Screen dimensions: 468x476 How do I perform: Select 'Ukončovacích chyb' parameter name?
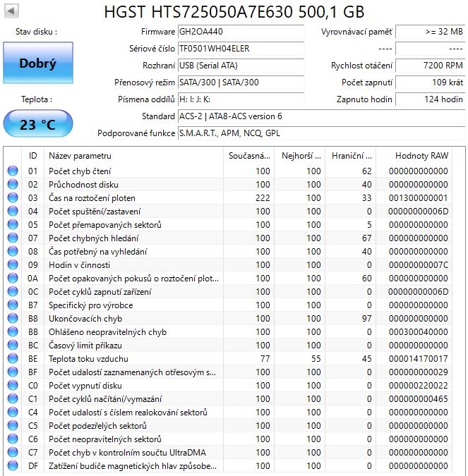(85, 319)
